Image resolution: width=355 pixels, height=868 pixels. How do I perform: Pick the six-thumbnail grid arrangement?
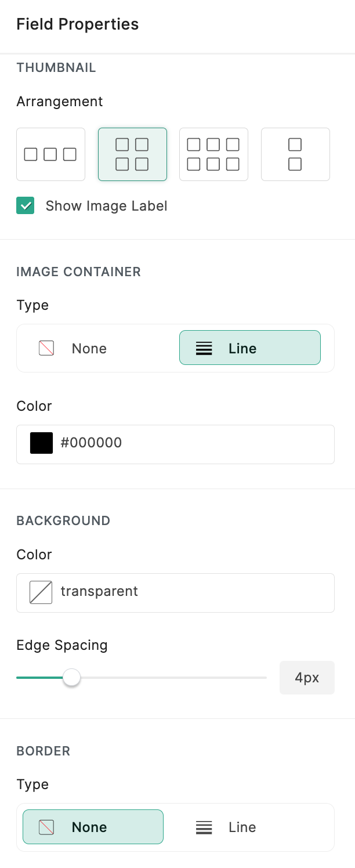pos(213,154)
